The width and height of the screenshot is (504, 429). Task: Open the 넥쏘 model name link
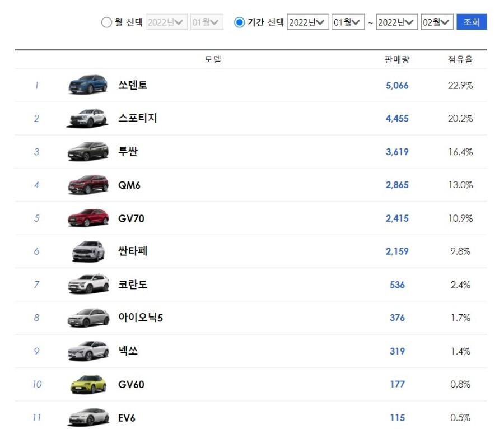tap(128, 351)
